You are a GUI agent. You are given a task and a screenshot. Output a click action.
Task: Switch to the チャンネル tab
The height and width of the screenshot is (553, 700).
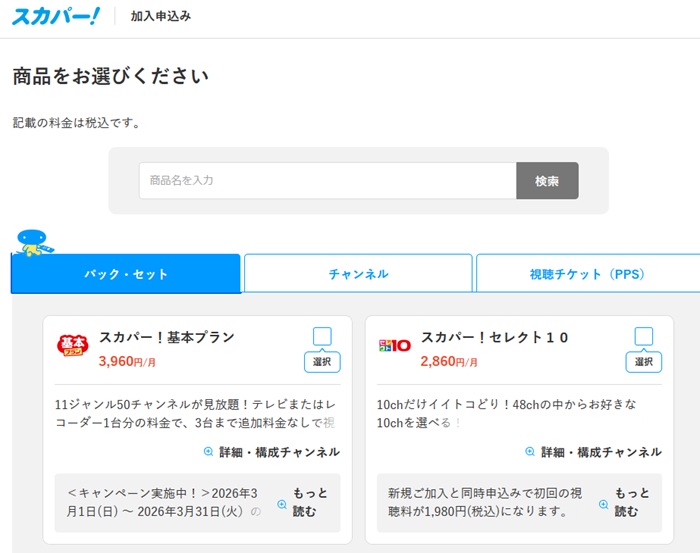[x=358, y=274]
